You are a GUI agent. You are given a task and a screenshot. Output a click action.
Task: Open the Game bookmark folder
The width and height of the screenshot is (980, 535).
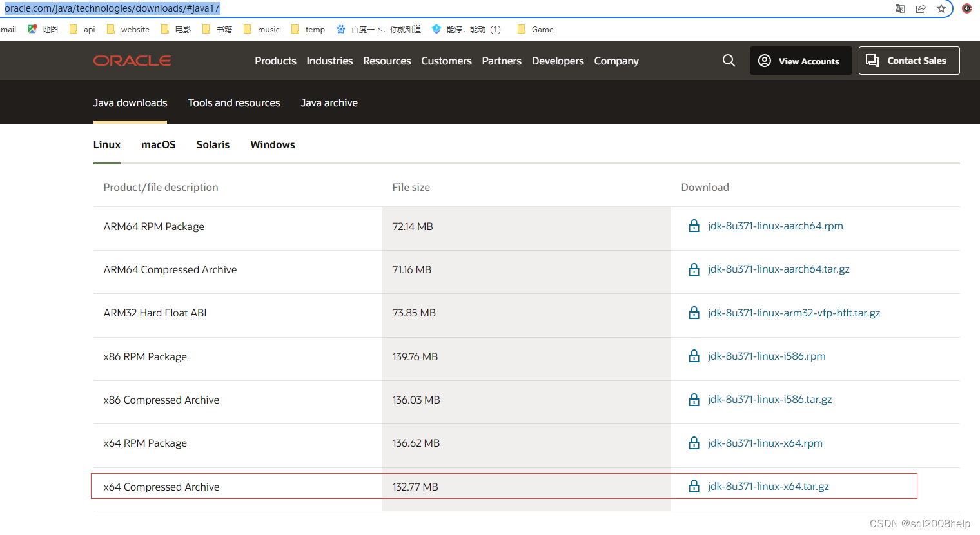pyautogui.click(x=535, y=29)
